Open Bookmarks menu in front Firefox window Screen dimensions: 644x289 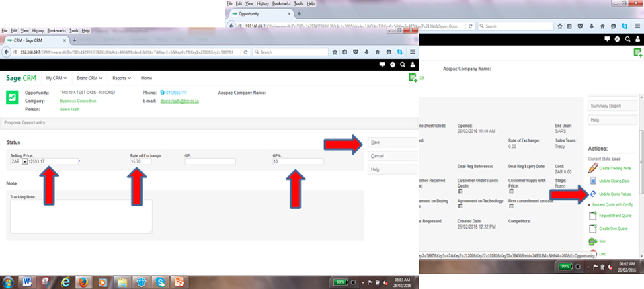click(x=56, y=30)
